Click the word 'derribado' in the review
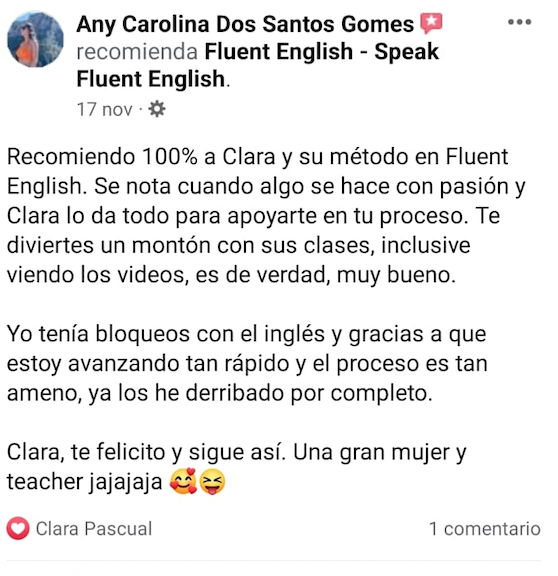The image size is (558, 576). tap(235, 393)
